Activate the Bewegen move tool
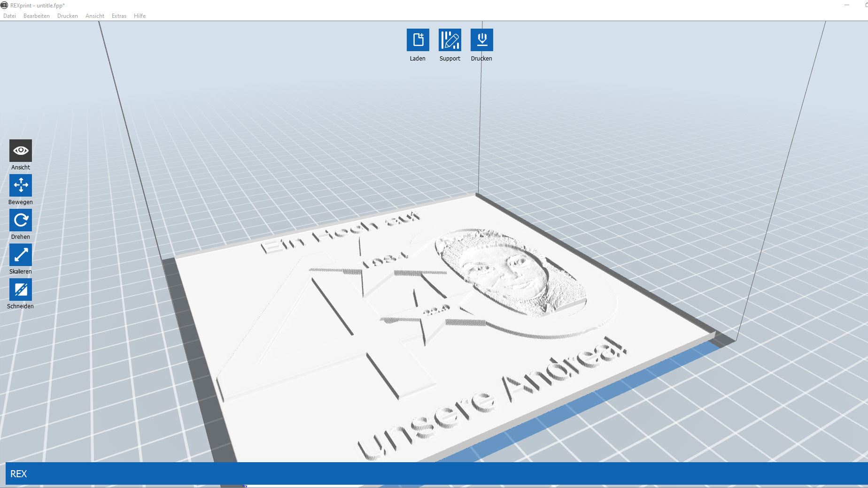The image size is (868, 488). [21, 185]
